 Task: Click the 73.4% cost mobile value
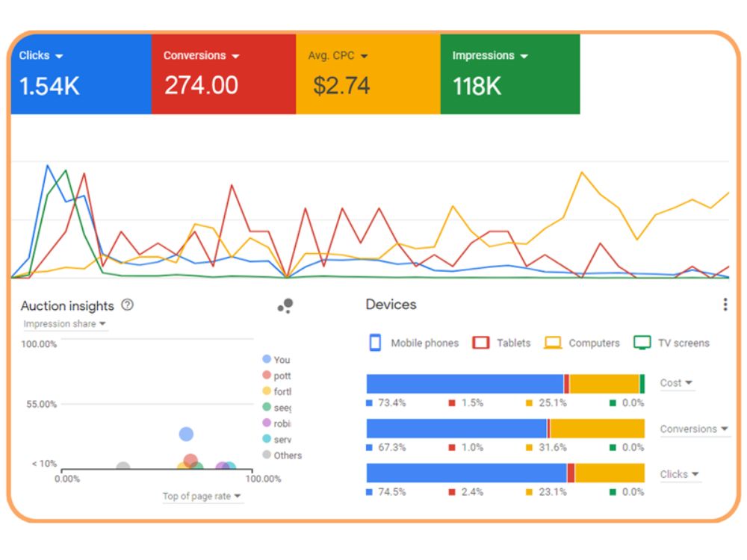click(392, 403)
